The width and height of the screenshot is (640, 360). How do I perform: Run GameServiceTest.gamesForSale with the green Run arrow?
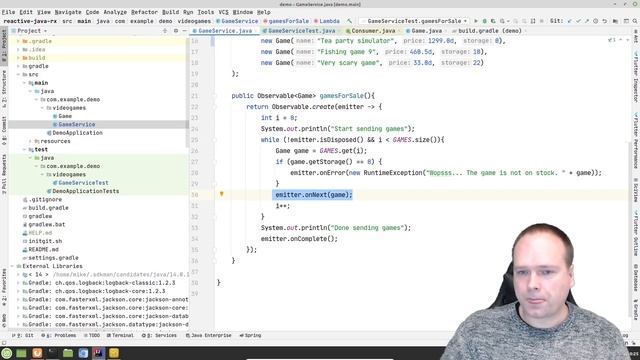pyautogui.click(x=476, y=21)
